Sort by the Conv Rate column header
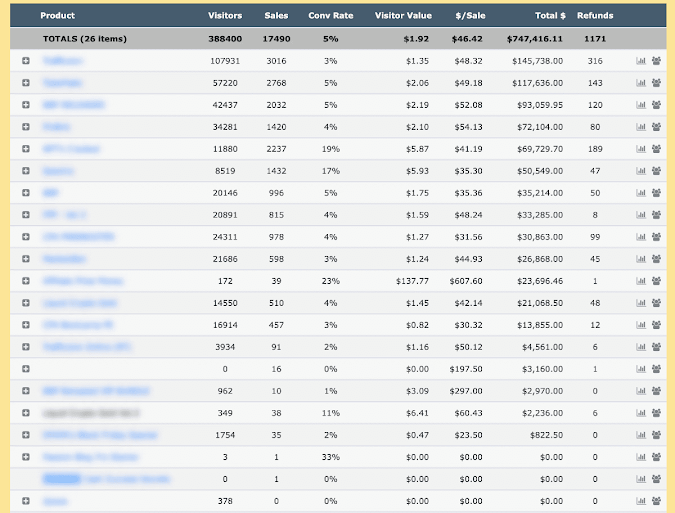Image resolution: width=675 pixels, height=513 pixels. point(331,15)
